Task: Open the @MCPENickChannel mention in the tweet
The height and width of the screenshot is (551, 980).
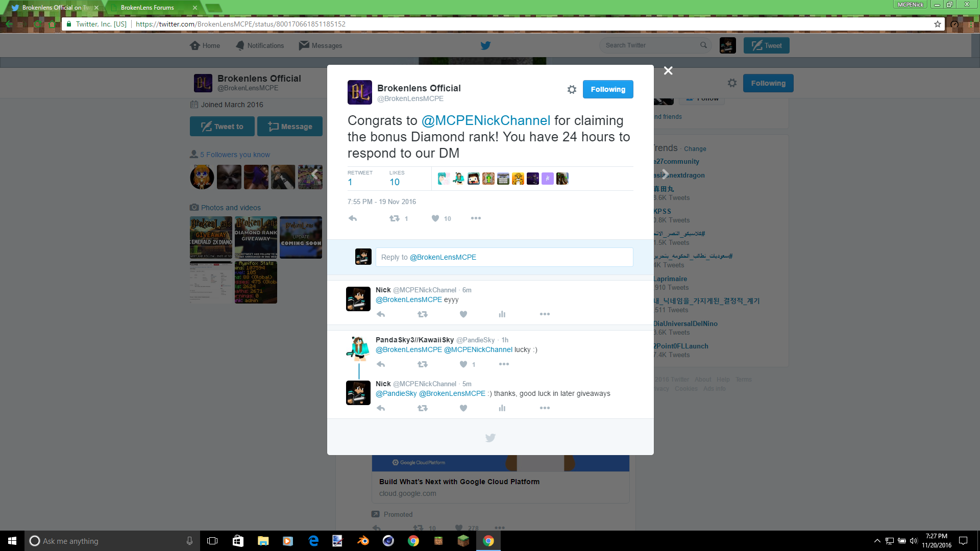Action: pos(486,121)
